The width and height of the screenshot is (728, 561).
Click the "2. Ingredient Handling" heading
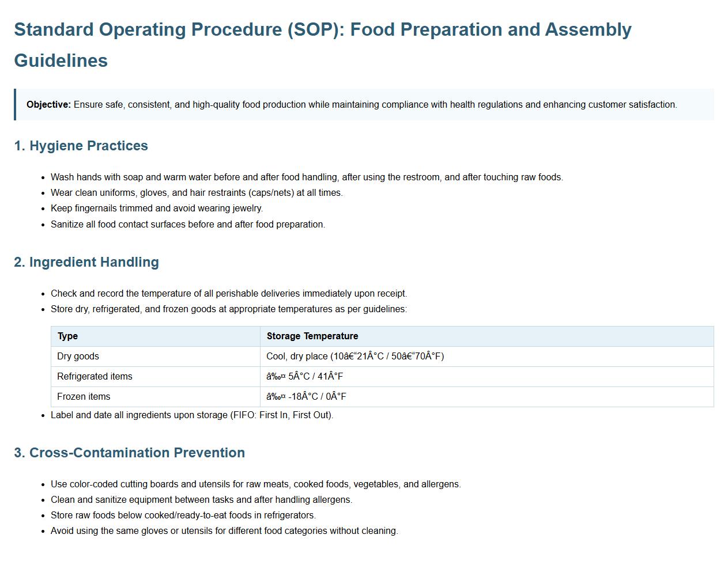click(x=86, y=263)
